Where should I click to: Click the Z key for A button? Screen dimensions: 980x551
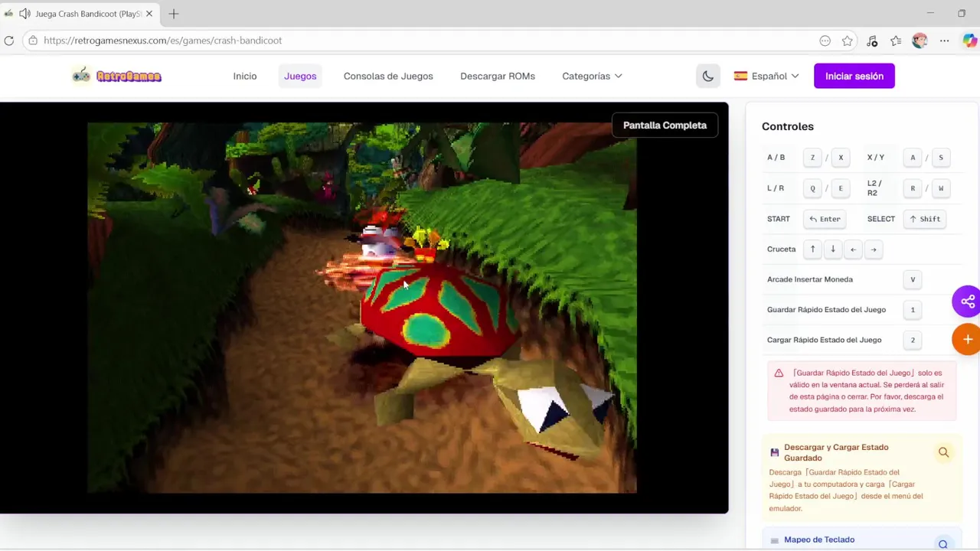click(x=812, y=158)
